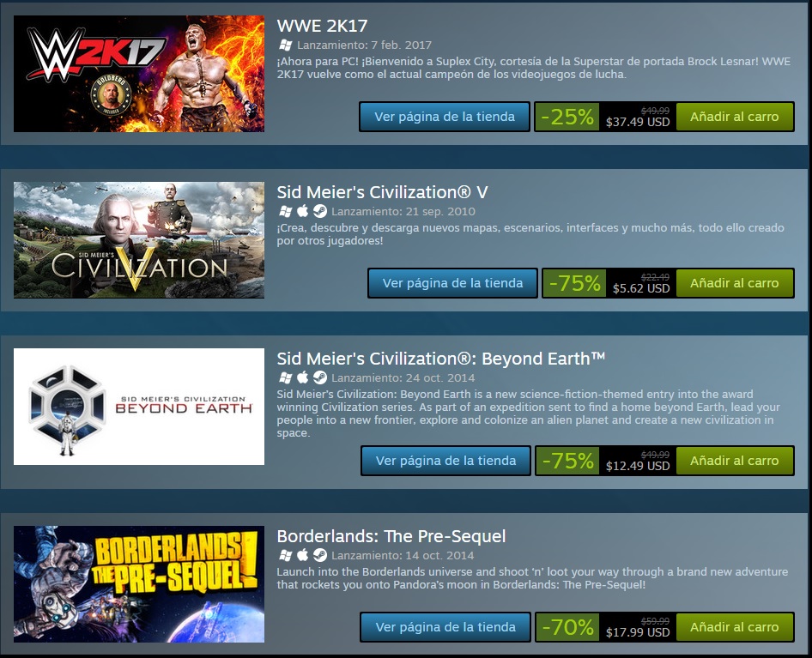This screenshot has width=812, height=658.
Task: Add Borderlands Pre-Sequel to the cart
Action: pyautogui.click(x=735, y=627)
